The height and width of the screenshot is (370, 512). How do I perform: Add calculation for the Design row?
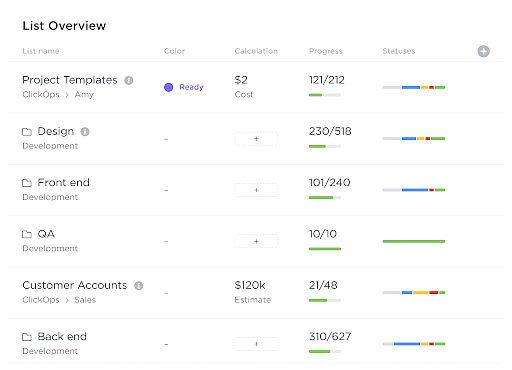tap(256, 139)
